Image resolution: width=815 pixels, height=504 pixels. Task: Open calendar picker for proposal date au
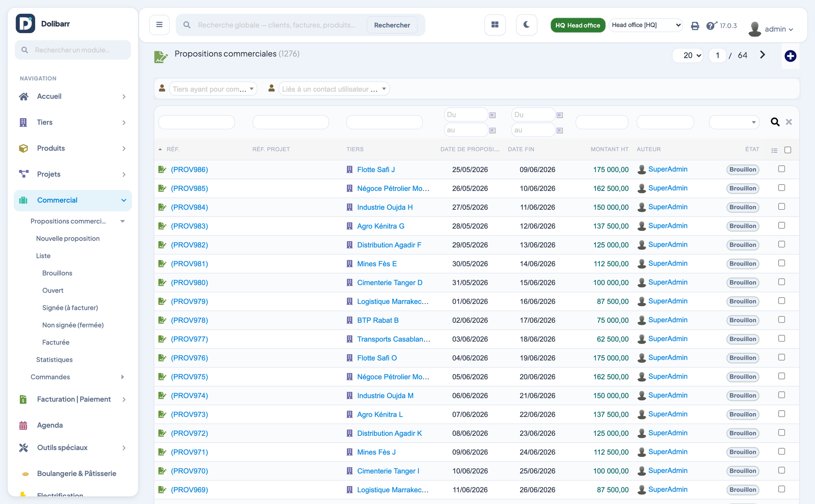click(493, 131)
